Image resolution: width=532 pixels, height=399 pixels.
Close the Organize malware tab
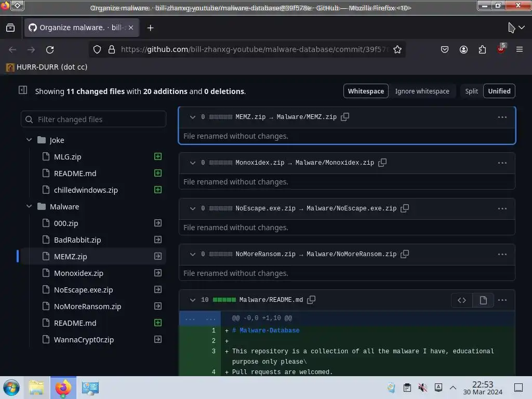tap(131, 28)
